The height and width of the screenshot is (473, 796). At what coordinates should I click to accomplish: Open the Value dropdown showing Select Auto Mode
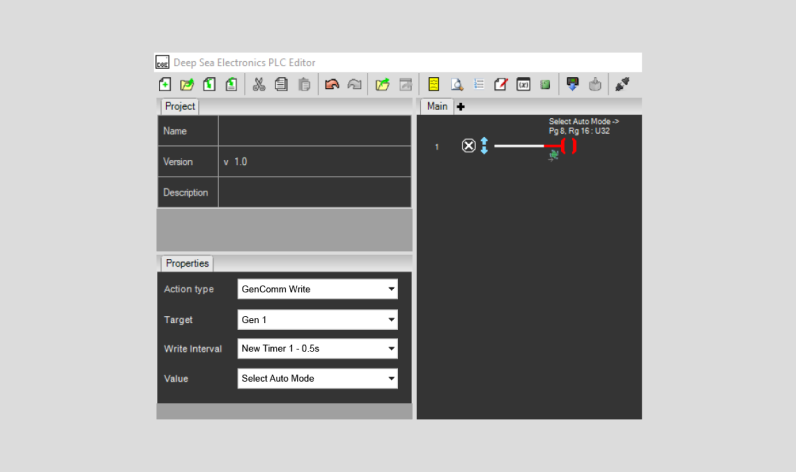click(317, 379)
